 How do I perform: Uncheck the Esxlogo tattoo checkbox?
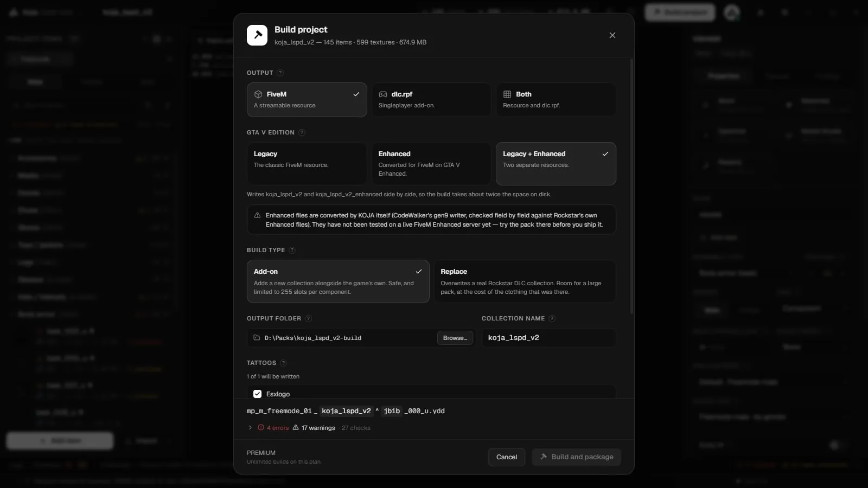click(258, 394)
